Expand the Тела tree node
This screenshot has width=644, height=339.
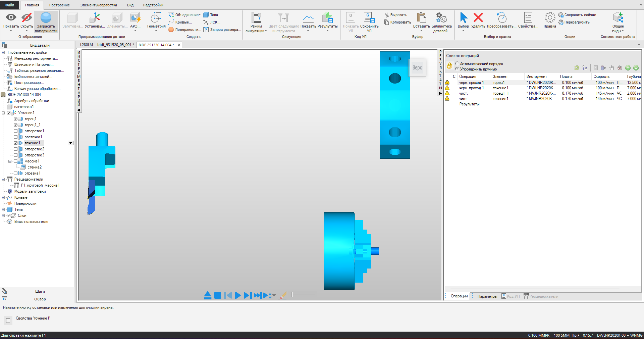tap(3, 209)
